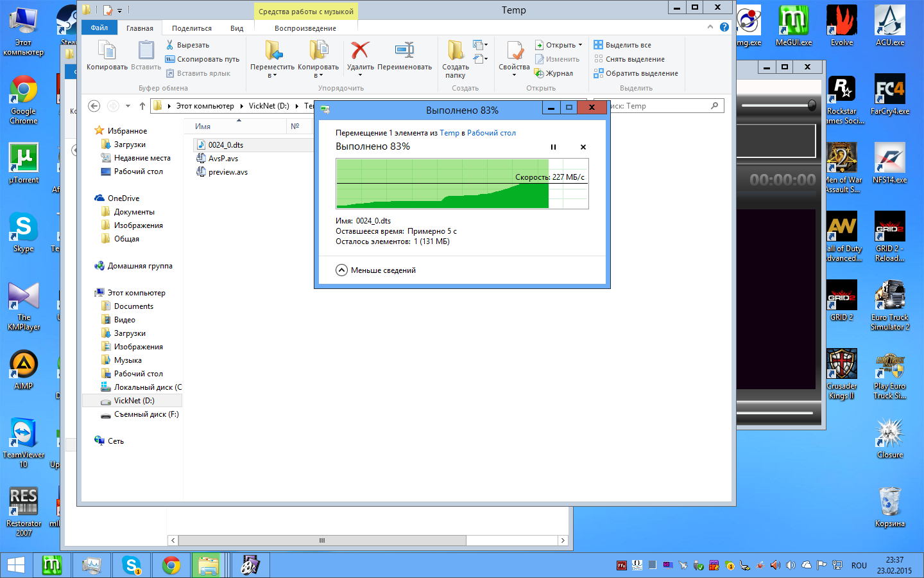Viewport: 924px width, 578px height.
Task: Select the file 0024_0.dts
Action: [226, 145]
